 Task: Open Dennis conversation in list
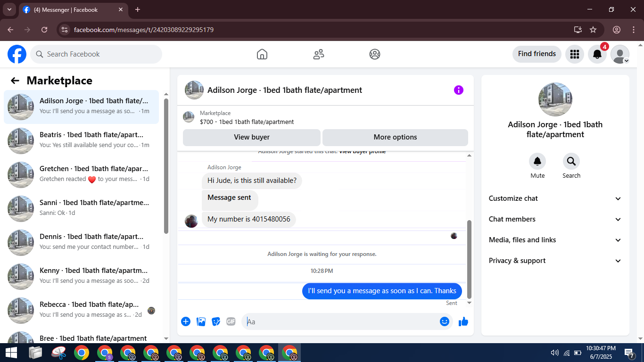tap(81, 243)
